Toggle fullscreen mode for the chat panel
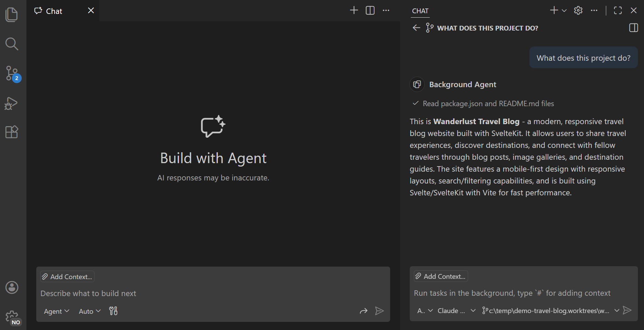This screenshot has height=330, width=644. pyautogui.click(x=618, y=10)
